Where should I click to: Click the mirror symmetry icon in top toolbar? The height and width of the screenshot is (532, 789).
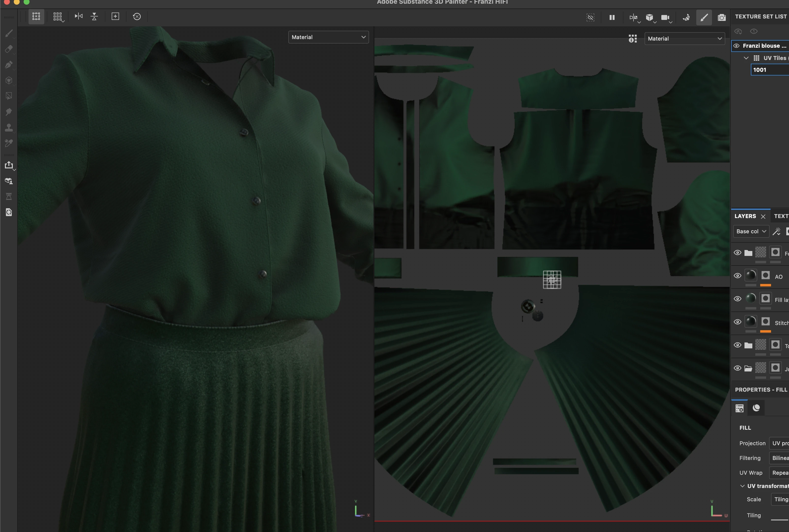79,16
